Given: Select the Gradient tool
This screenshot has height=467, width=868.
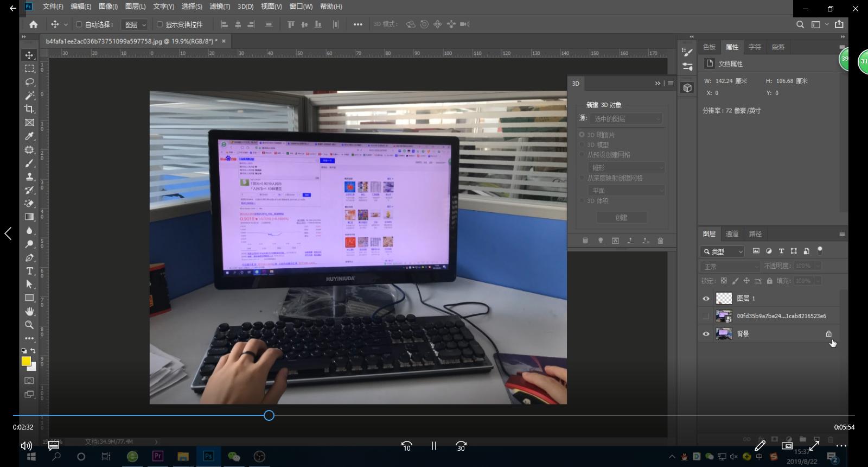Looking at the screenshot, I should (29, 217).
